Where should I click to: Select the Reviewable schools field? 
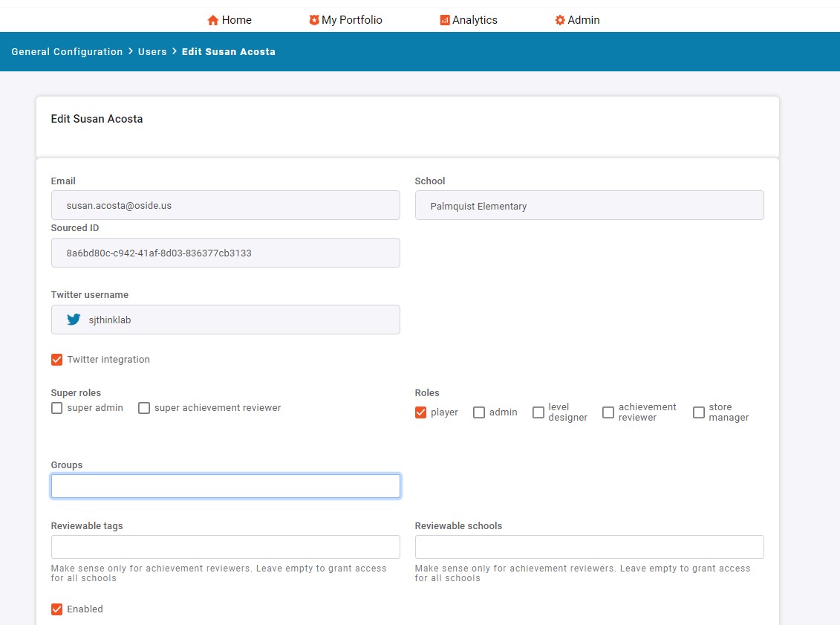589,546
